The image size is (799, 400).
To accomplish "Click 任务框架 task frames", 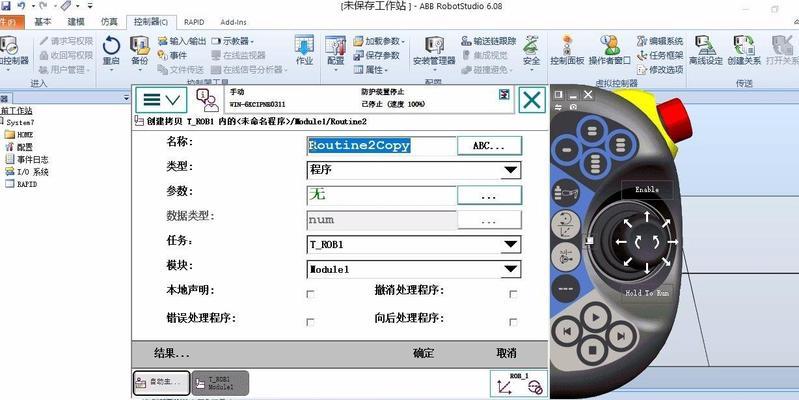I will tap(659, 55).
